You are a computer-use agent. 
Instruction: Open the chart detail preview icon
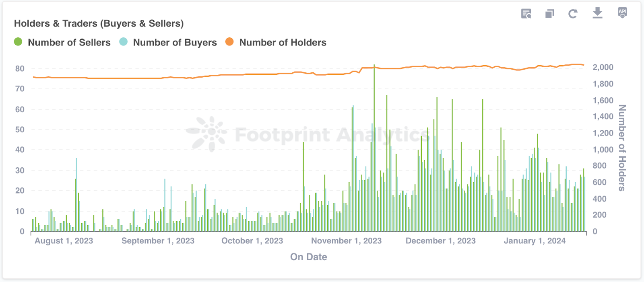pos(526,14)
